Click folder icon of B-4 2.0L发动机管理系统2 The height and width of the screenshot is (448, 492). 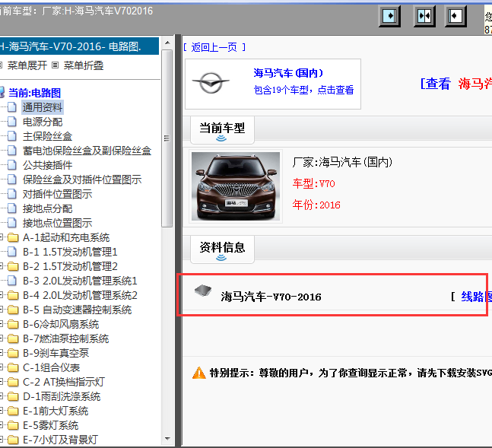click(13, 295)
